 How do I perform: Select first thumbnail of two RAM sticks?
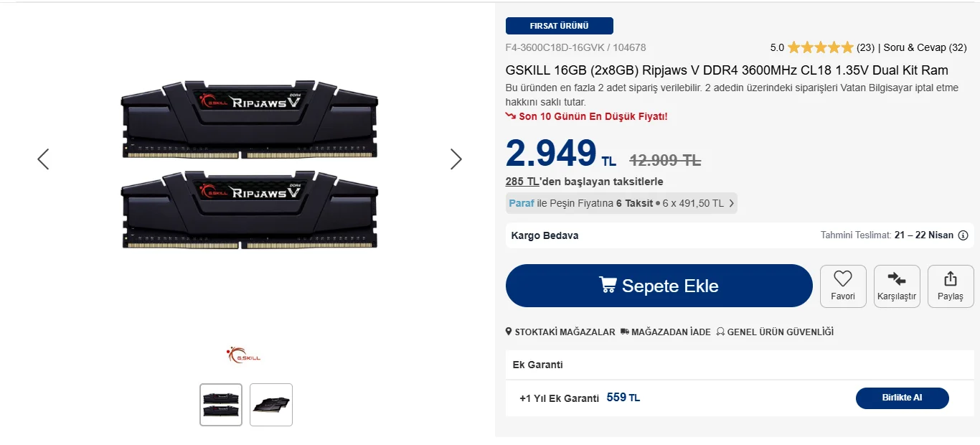(x=221, y=405)
